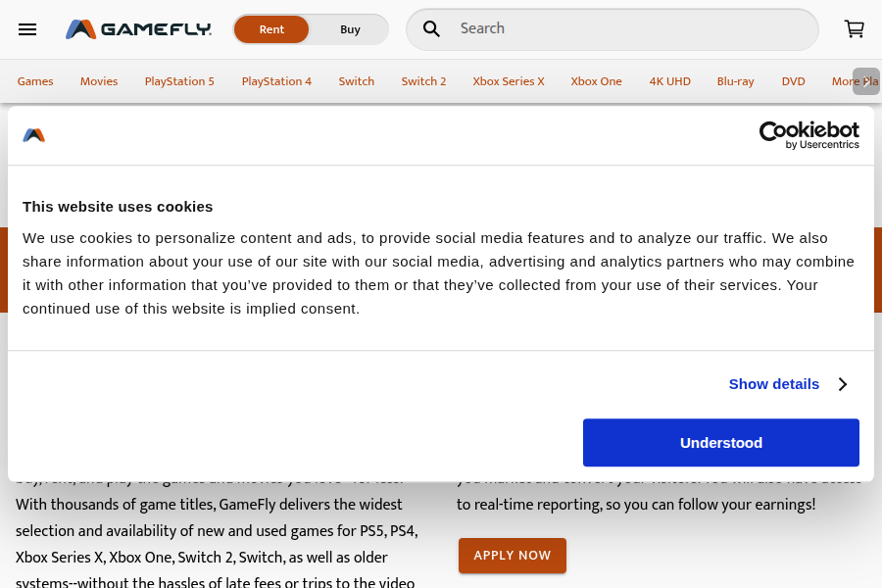The height and width of the screenshot is (588, 882).
Task: Open the 4K UHD category
Action: pyautogui.click(x=669, y=81)
